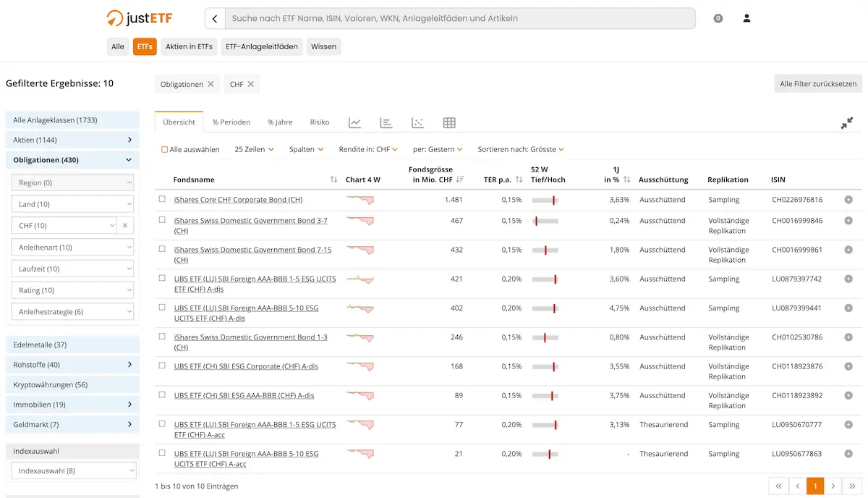Collapse the Obligationen (430) category

point(72,160)
